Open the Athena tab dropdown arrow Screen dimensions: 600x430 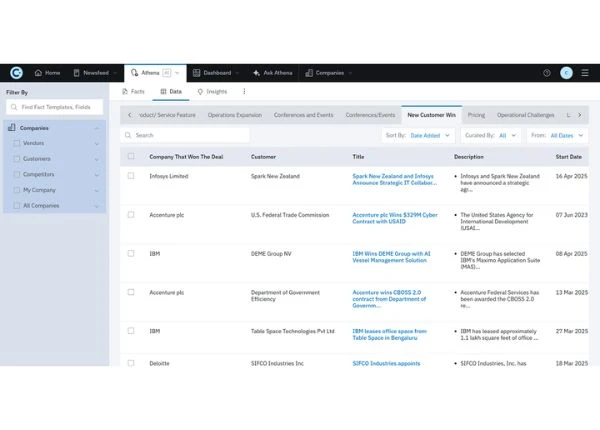pyautogui.click(x=177, y=73)
